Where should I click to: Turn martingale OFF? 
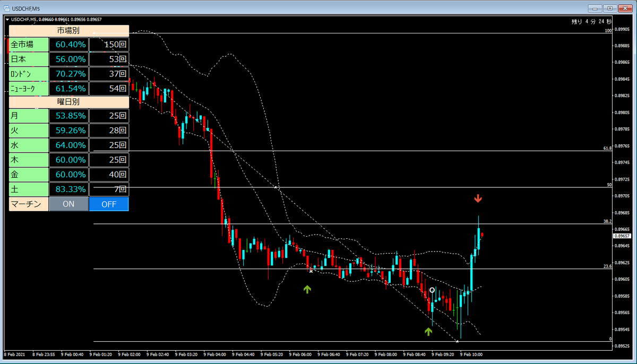point(109,204)
